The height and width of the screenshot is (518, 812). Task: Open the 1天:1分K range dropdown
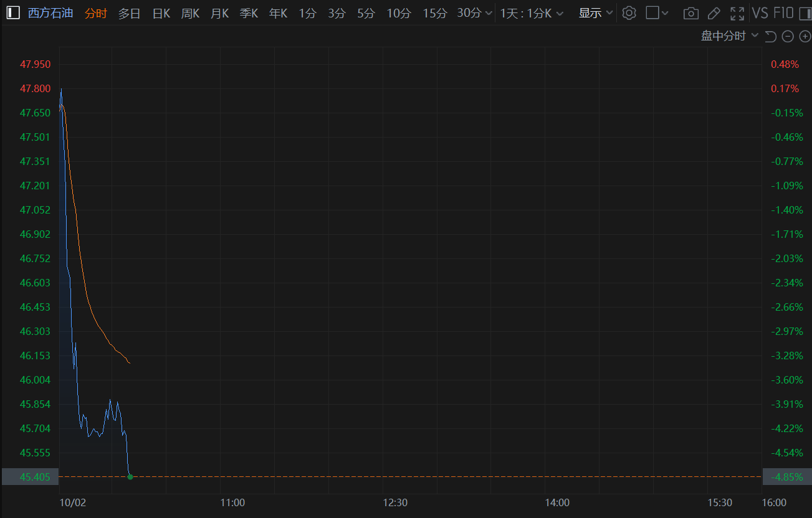pos(532,13)
